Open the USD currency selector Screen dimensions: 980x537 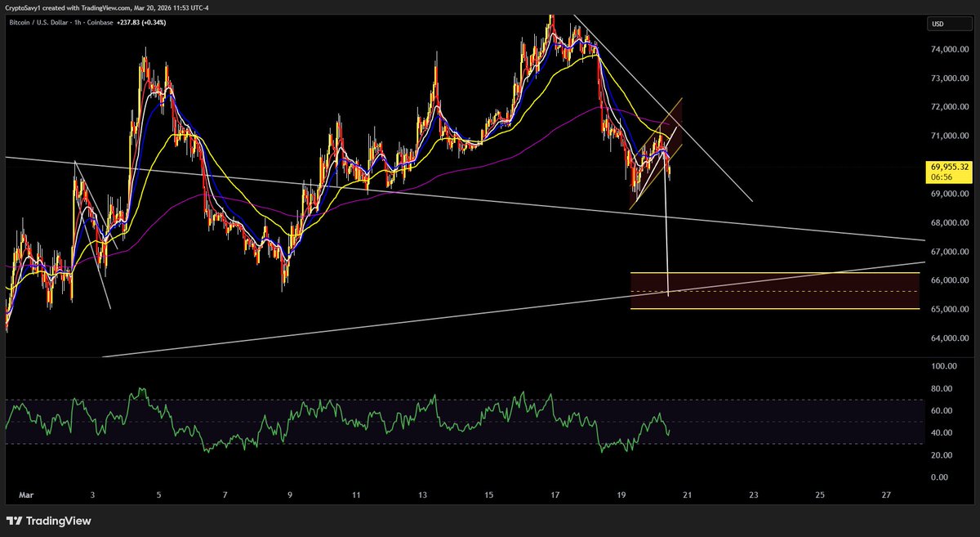948,24
